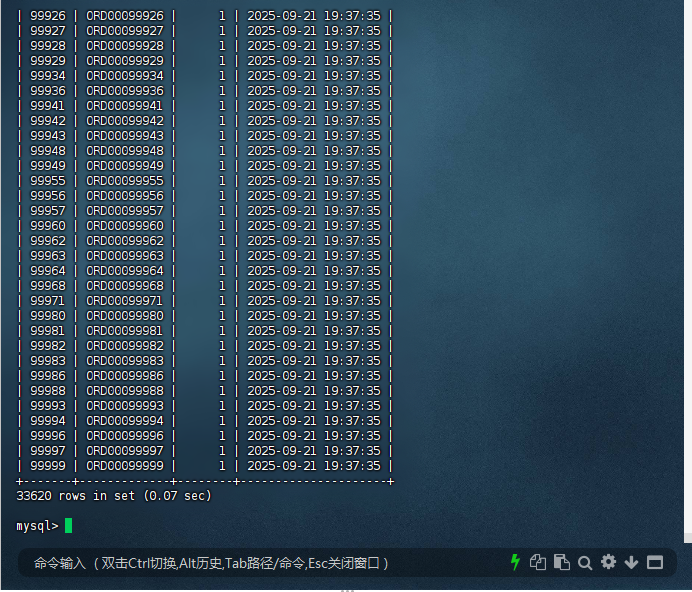
Task: Select order number ORD00099926
Action: (125, 16)
